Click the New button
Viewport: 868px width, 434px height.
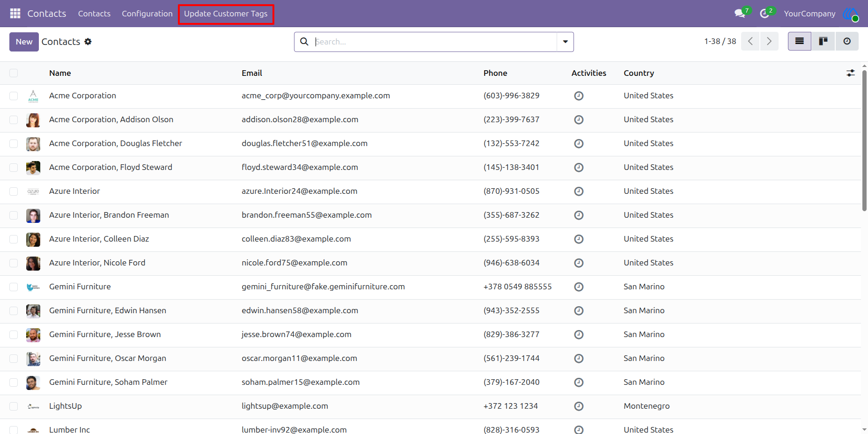pos(24,42)
